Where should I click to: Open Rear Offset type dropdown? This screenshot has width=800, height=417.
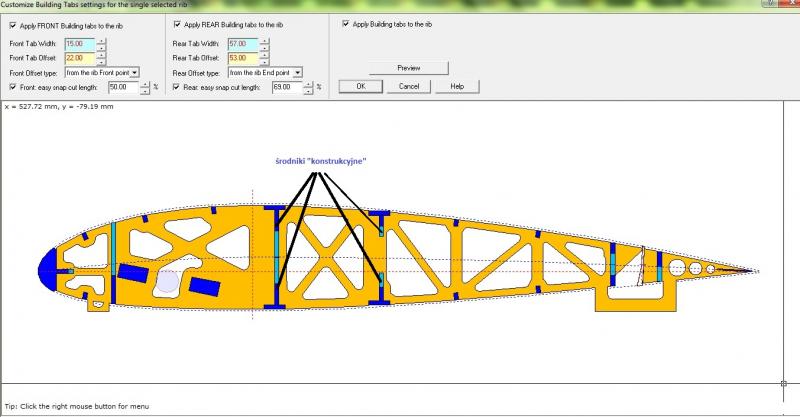298,73
